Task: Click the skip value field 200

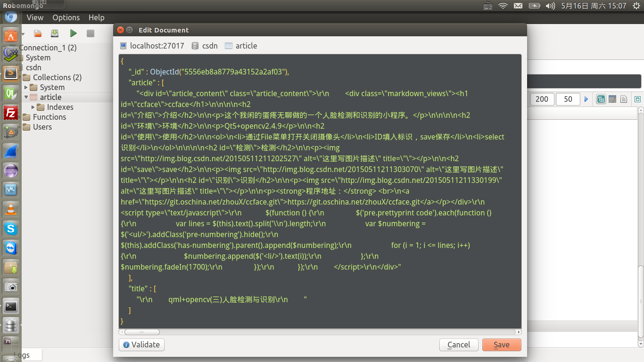Action: [542, 99]
